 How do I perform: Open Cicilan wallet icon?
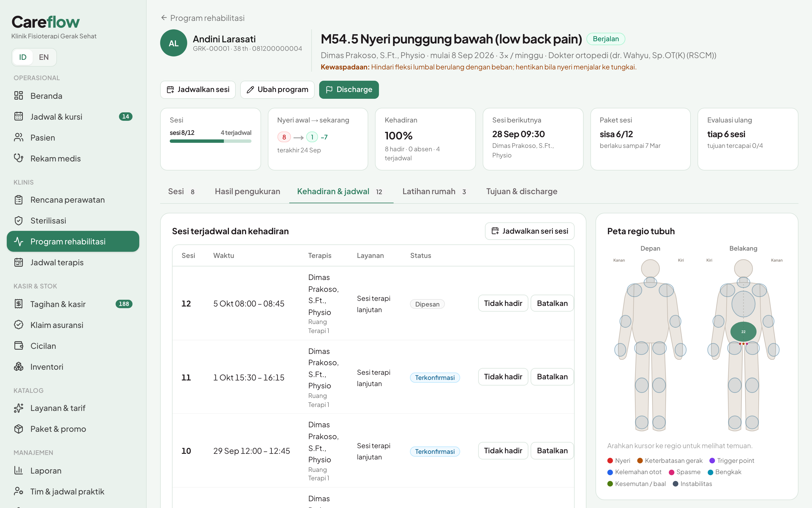pos(18,346)
